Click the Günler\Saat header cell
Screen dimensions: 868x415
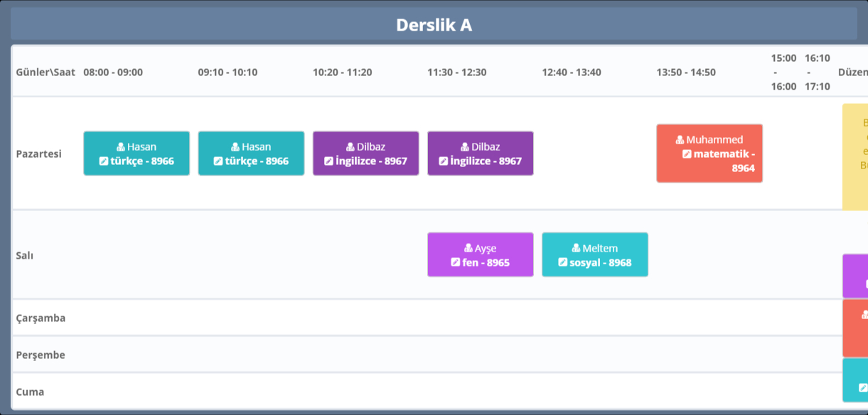45,72
